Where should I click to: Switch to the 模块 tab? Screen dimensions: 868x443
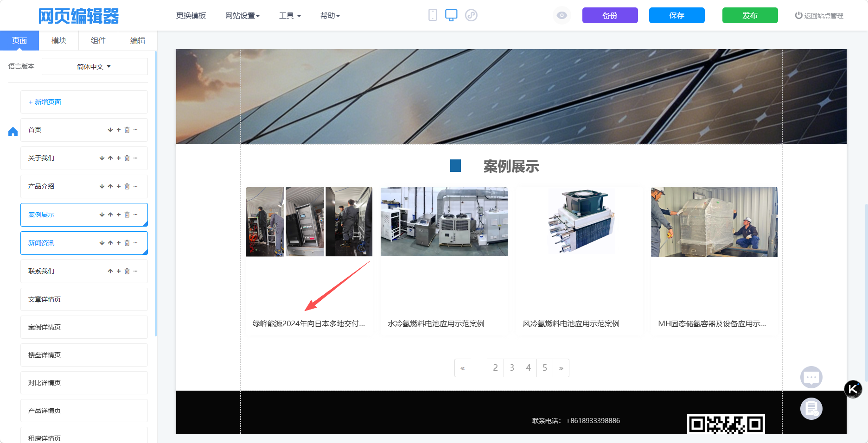(x=59, y=41)
